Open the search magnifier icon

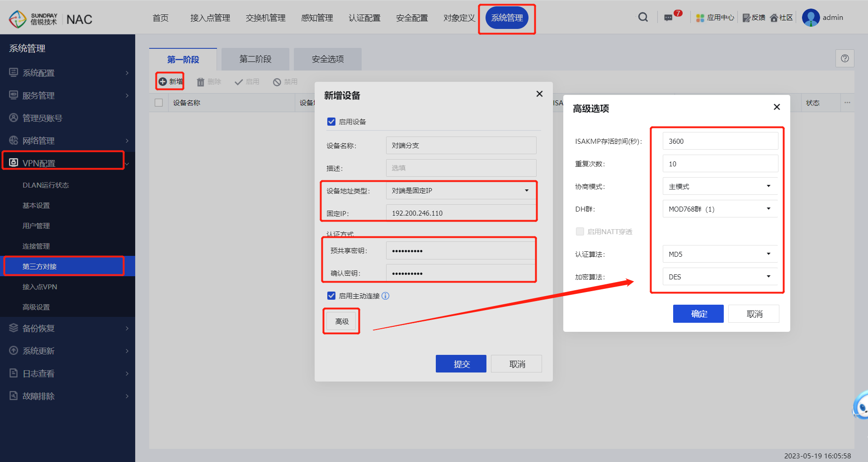tap(643, 18)
